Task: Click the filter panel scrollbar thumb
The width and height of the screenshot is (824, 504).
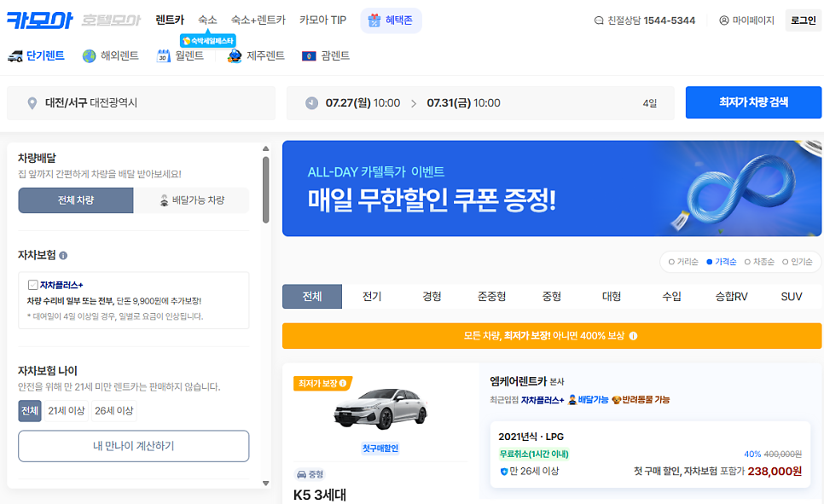Action: 266,189
